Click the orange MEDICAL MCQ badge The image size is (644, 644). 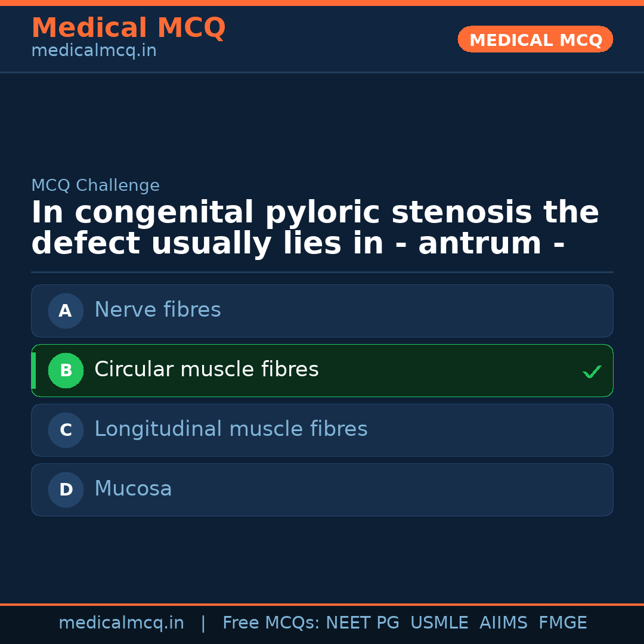[535, 39]
